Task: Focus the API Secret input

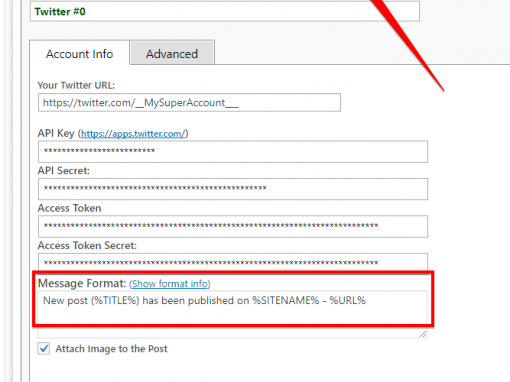Action: click(233, 189)
